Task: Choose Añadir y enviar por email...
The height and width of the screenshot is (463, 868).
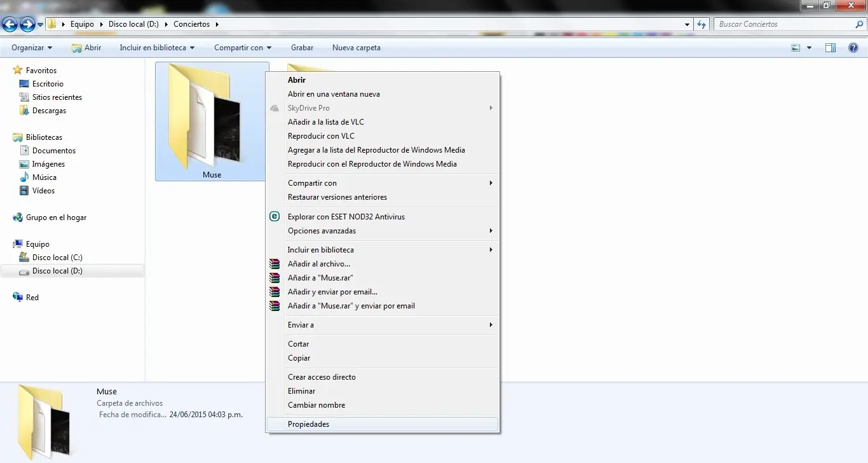Action: (x=382, y=292)
